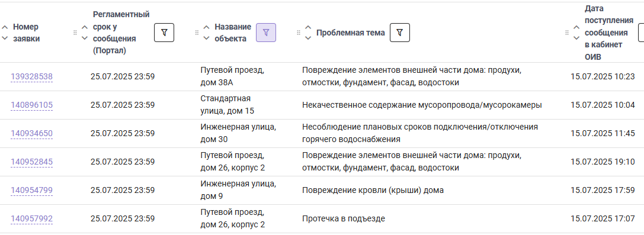Image resolution: width=644 pixels, height=235 pixels.
Task: Sort Регламентный срок column ascending
Action: click(85, 27)
